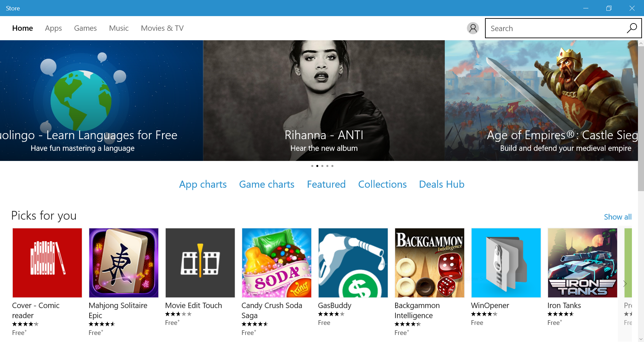Viewport: 644px width, 342px height.
Task: Open the Iron Tanks app icon
Action: tap(583, 263)
